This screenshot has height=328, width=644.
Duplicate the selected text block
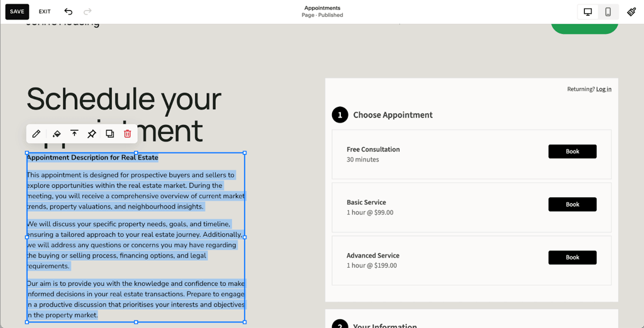(109, 133)
